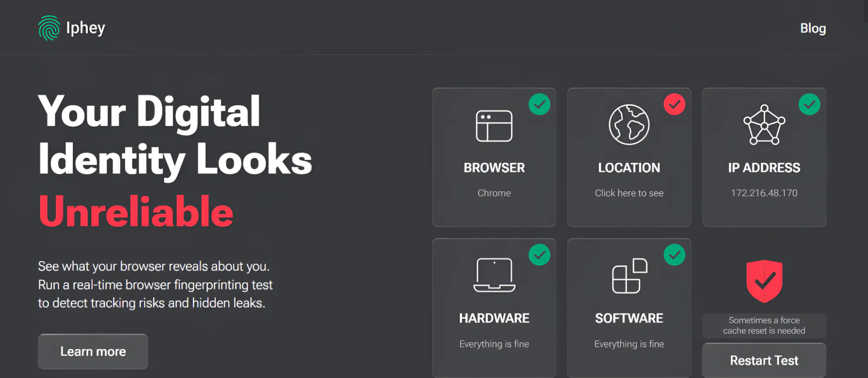Open the HARDWARE card title
The image size is (868, 378).
point(494,318)
